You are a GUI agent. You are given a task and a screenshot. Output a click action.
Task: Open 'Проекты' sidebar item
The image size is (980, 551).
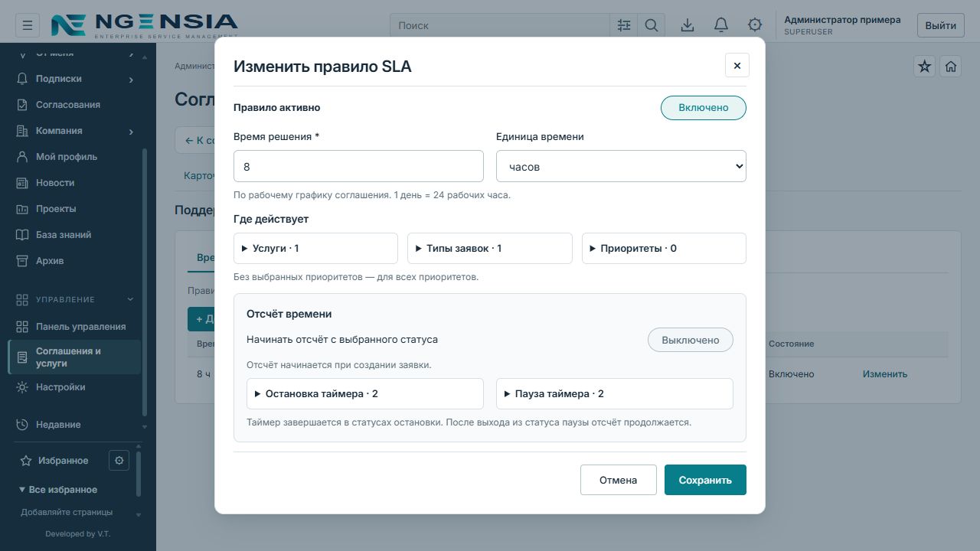click(75, 209)
